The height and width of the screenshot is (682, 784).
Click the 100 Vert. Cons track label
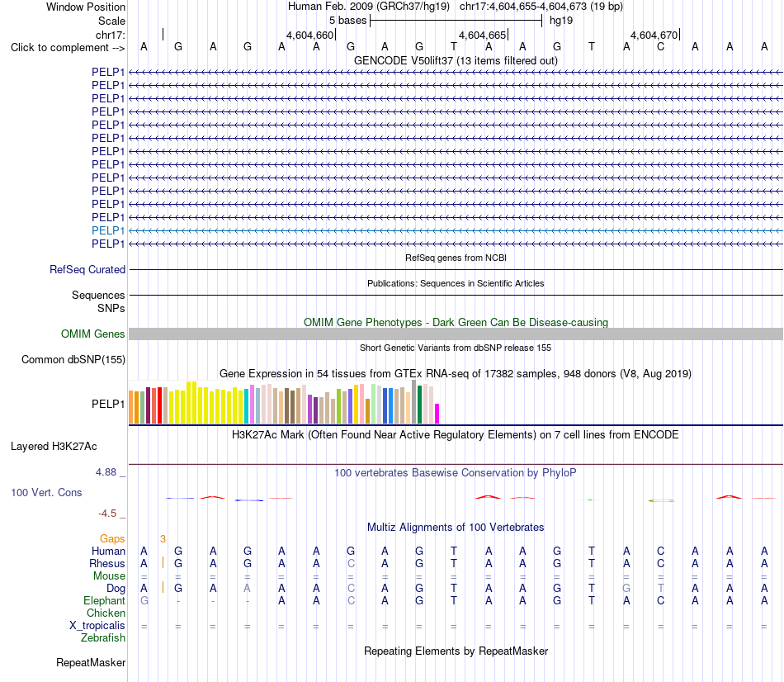tap(46, 492)
